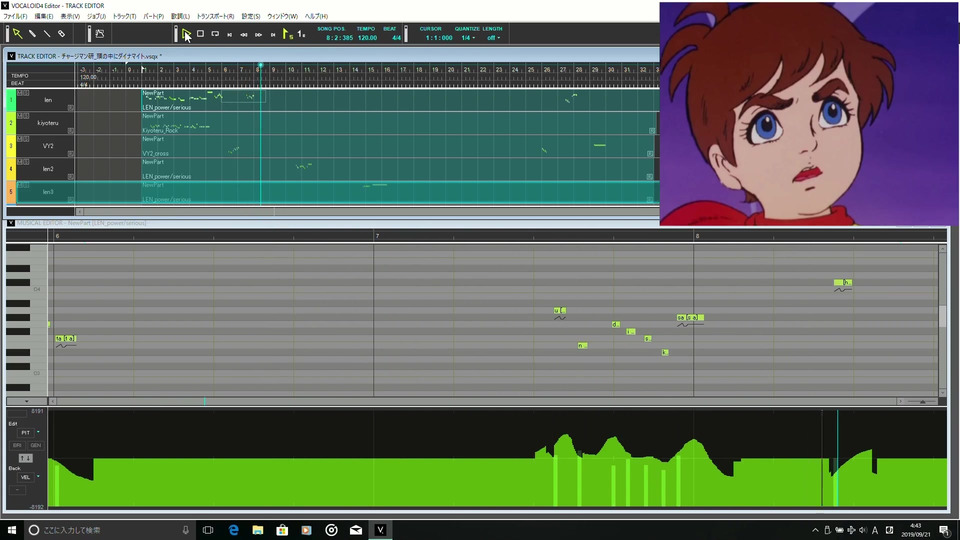960x540 pixels.
Task: Open the singer/mixer icon in toolbar
Action: (100, 34)
